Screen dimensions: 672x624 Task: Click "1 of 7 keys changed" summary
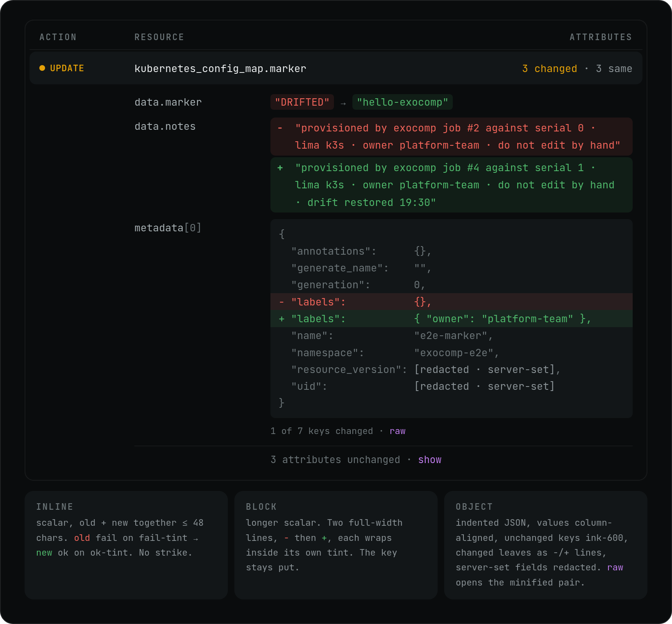click(322, 431)
